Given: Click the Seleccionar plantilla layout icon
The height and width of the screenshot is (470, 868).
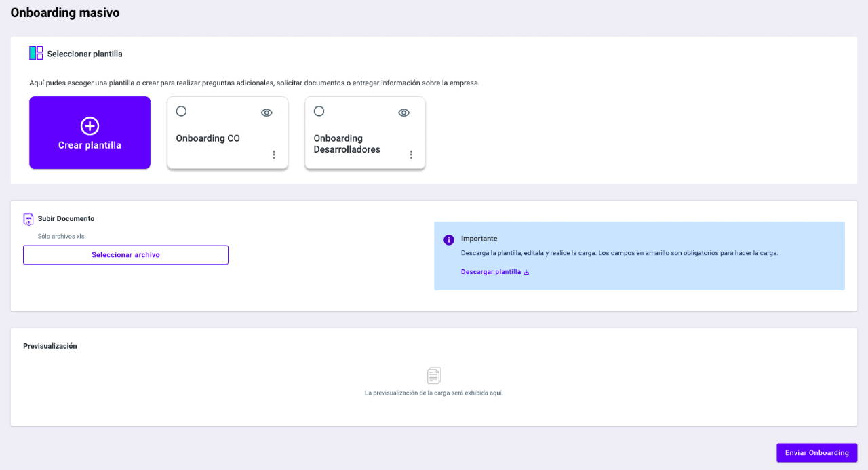Looking at the screenshot, I should tap(36, 53).
